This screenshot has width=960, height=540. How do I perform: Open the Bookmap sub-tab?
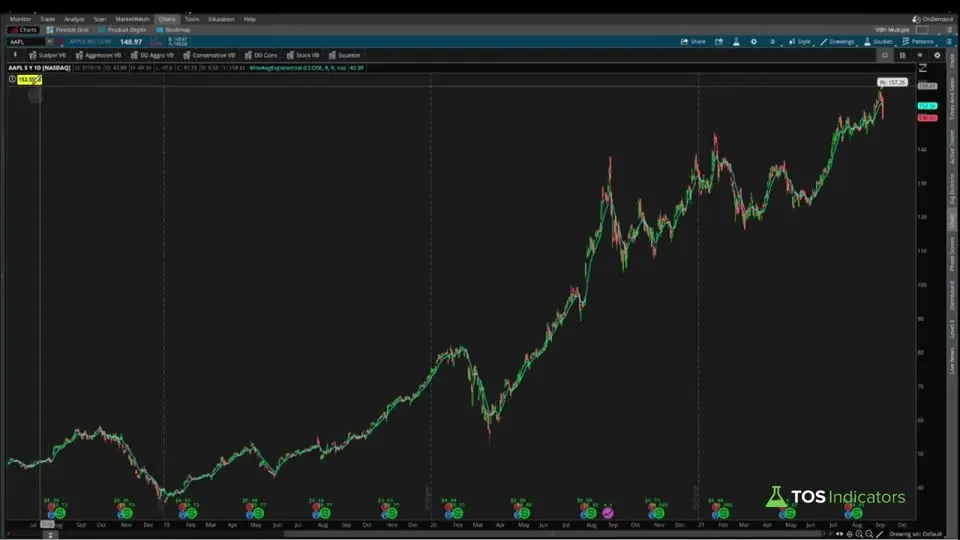click(x=173, y=29)
